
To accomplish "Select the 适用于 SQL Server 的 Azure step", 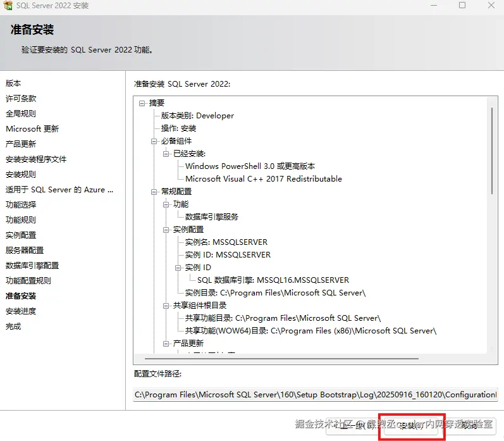I will point(59,189).
